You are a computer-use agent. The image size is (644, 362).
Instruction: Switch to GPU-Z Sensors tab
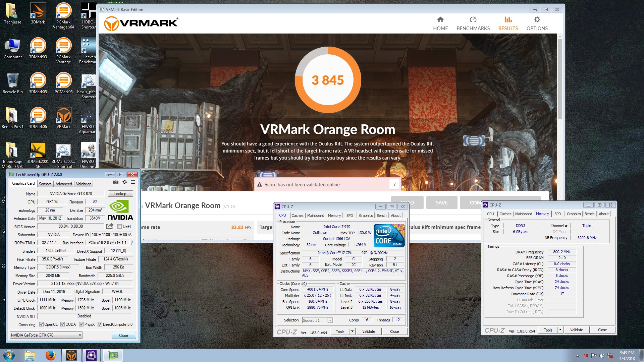pyautogui.click(x=45, y=184)
